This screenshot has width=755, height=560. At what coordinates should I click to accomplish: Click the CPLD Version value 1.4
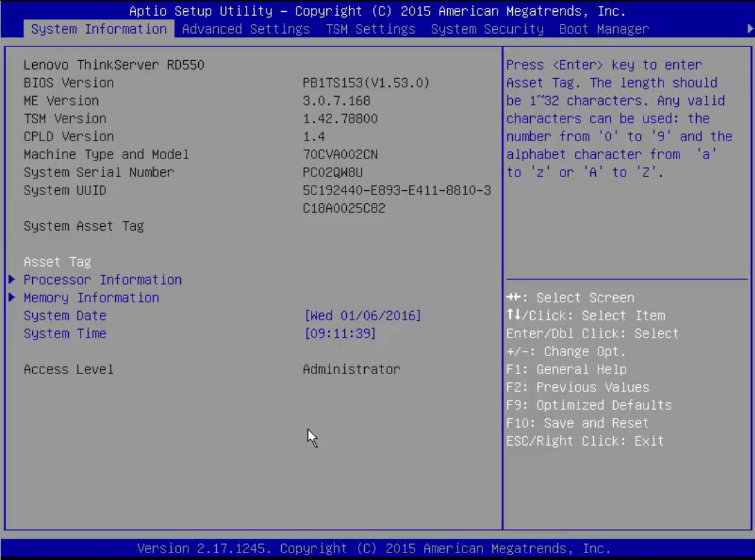coord(314,136)
